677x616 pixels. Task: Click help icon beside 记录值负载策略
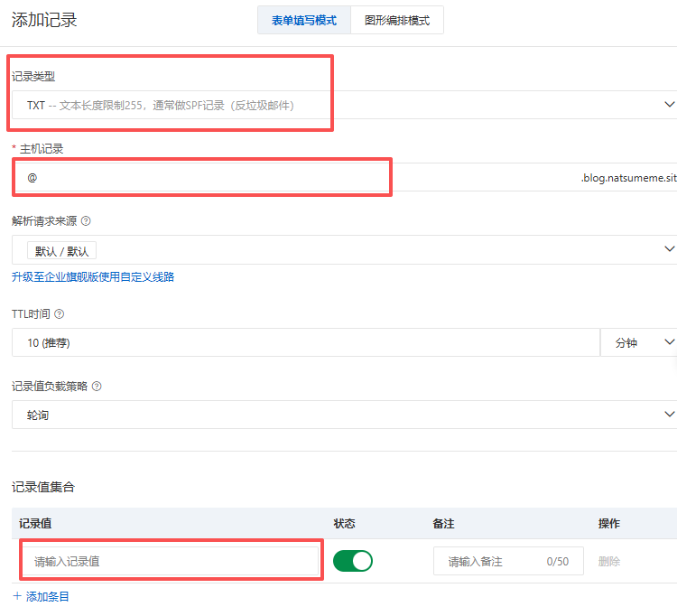tap(97, 387)
